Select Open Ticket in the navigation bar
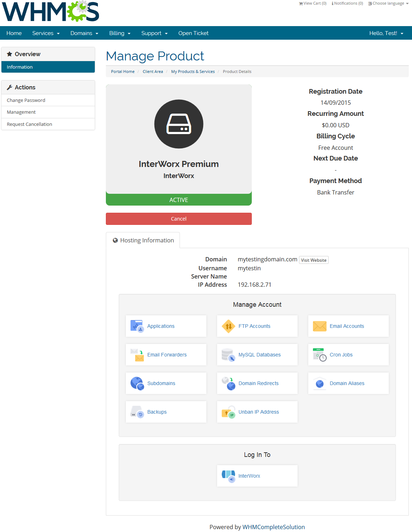This screenshot has height=532, width=412. coord(193,33)
